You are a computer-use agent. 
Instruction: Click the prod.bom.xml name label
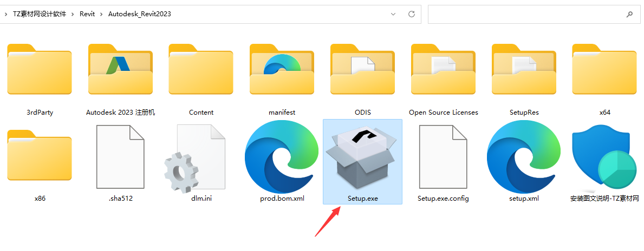tap(282, 199)
